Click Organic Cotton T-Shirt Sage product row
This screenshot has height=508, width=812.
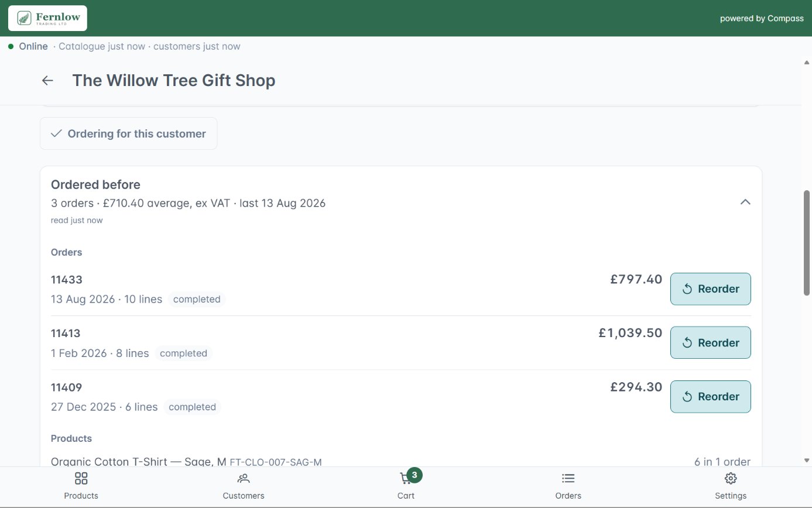point(400,462)
